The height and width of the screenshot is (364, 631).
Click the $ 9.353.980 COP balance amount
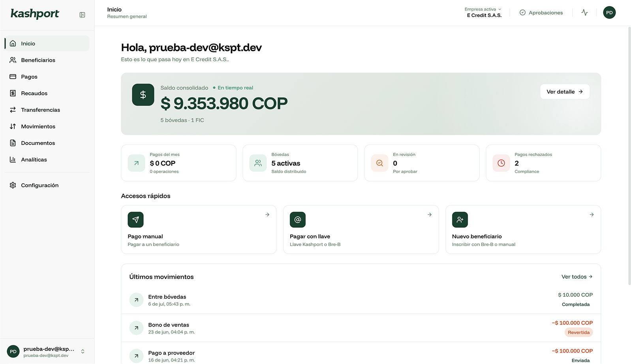224,103
